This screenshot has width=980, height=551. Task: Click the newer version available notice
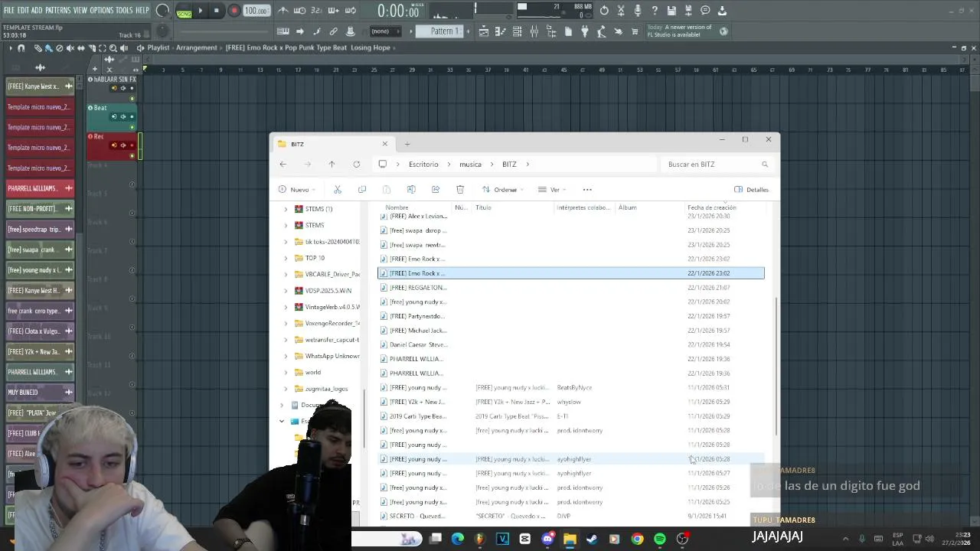tap(687, 31)
